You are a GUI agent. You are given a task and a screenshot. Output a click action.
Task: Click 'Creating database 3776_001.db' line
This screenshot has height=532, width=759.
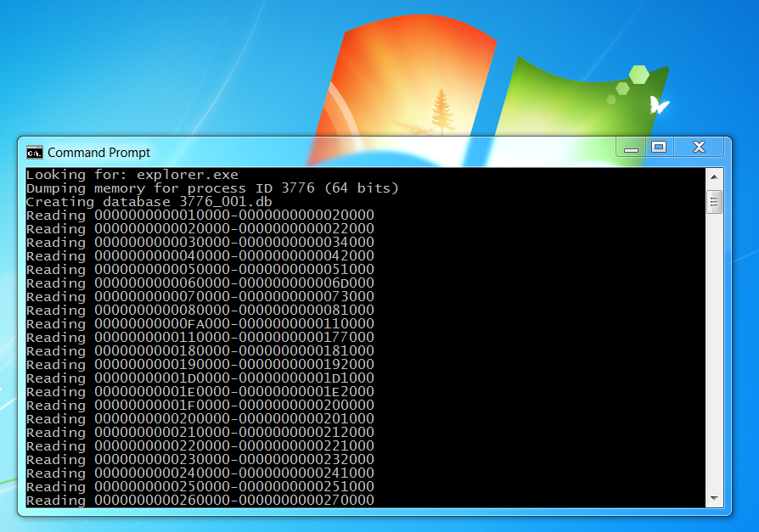point(149,202)
